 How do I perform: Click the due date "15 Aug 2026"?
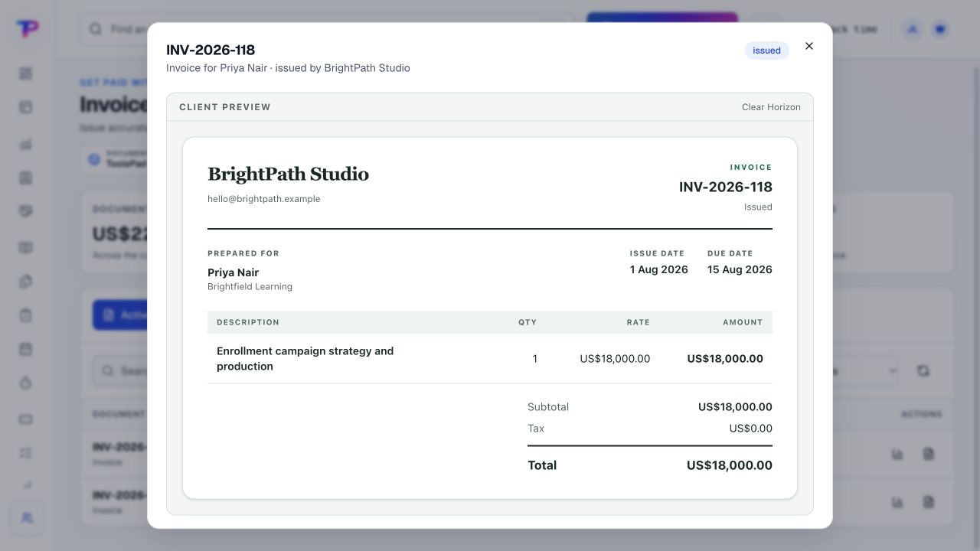click(x=740, y=269)
